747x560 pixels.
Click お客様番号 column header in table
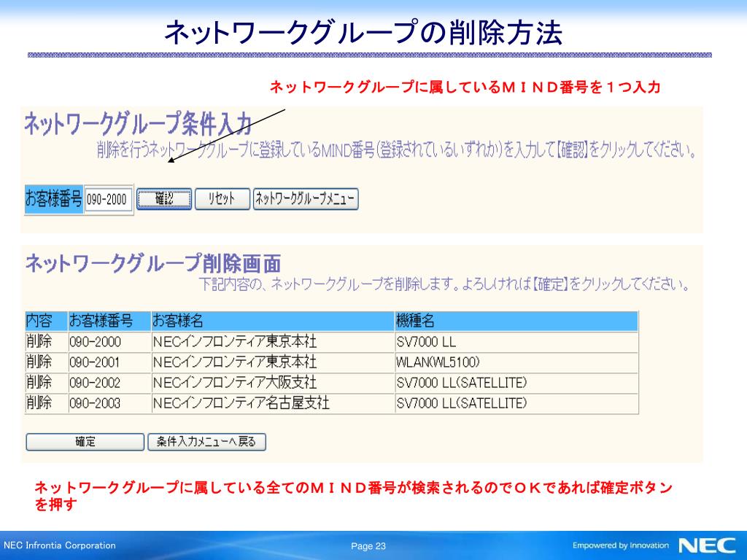click(109, 322)
